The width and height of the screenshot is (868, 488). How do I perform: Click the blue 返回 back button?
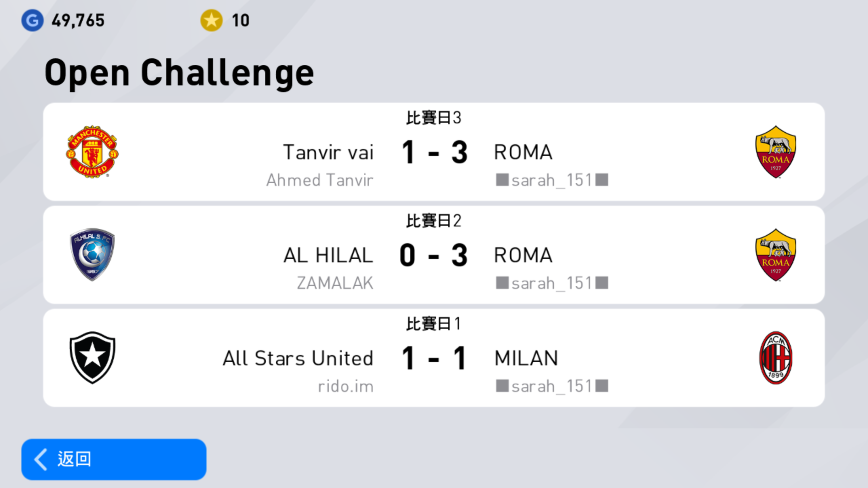[x=114, y=459]
